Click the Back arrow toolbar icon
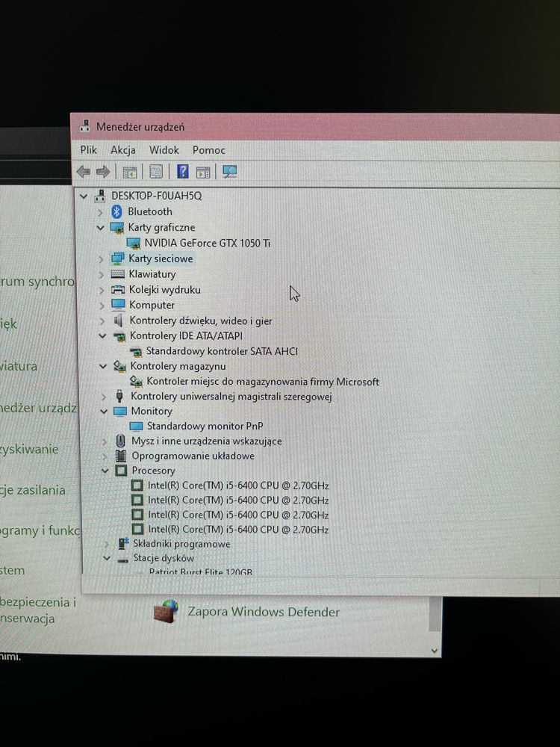The width and height of the screenshot is (560, 747). click(84, 172)
